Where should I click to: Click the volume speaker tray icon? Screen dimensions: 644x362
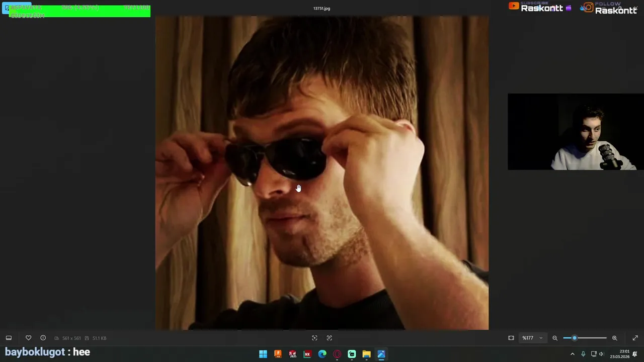point(601,354)
